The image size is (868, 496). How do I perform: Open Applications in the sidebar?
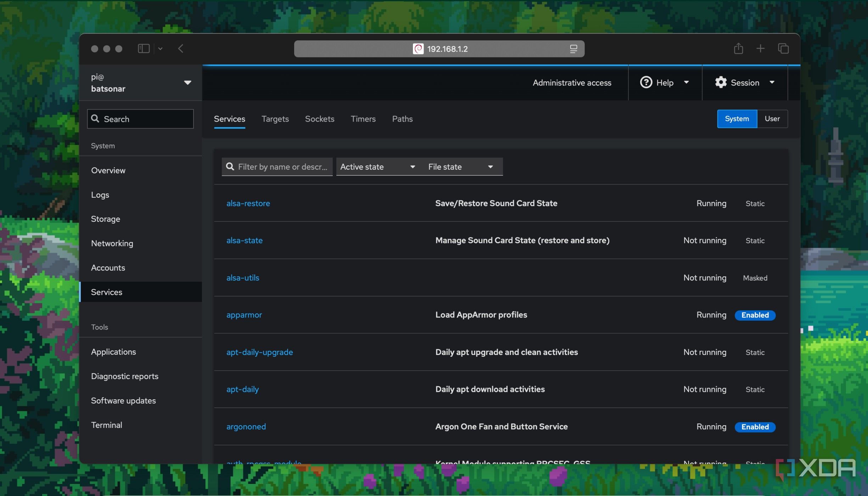click(x=140, y=352)
